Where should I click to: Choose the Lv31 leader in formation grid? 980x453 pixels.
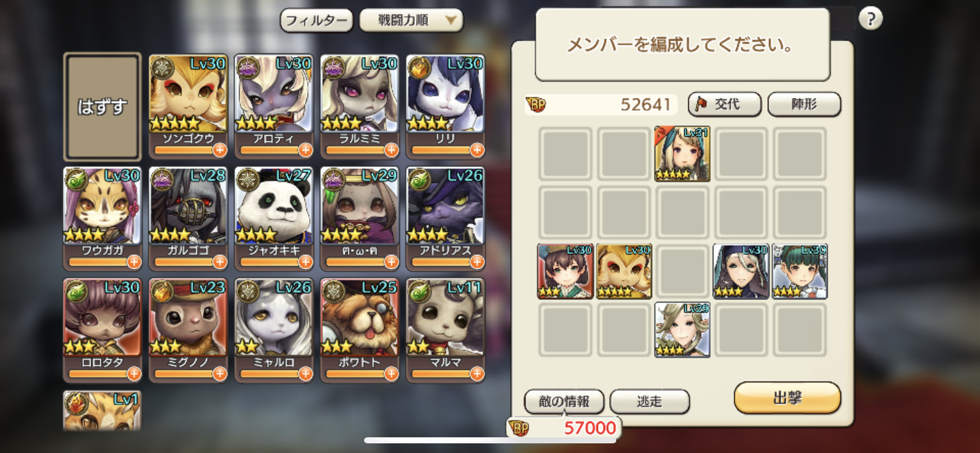(x=682, y=154)
